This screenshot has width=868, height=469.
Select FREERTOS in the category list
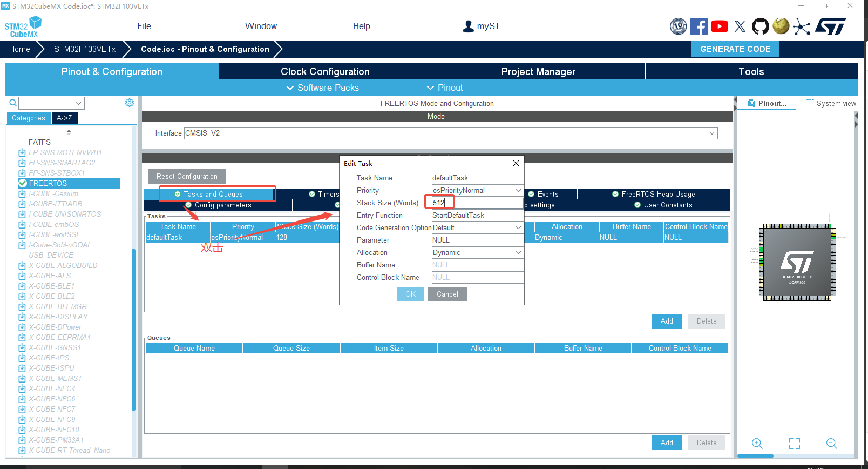[69, 183]
